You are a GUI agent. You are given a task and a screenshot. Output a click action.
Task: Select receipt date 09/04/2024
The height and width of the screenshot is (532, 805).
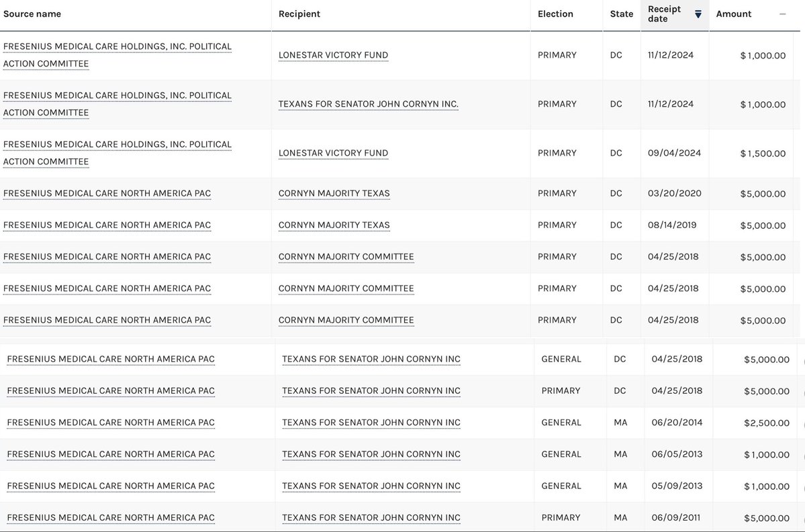[x=674, y=153]
